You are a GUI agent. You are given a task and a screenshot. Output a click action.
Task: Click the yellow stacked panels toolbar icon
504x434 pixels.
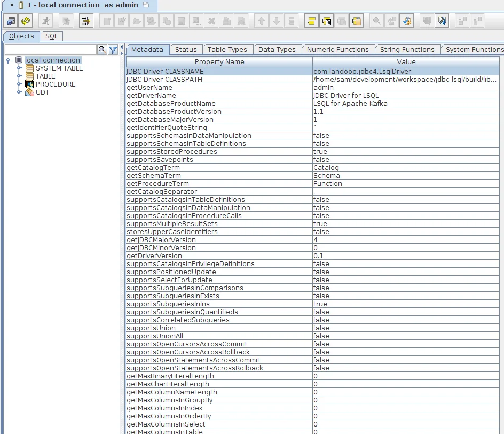point(311,21)
